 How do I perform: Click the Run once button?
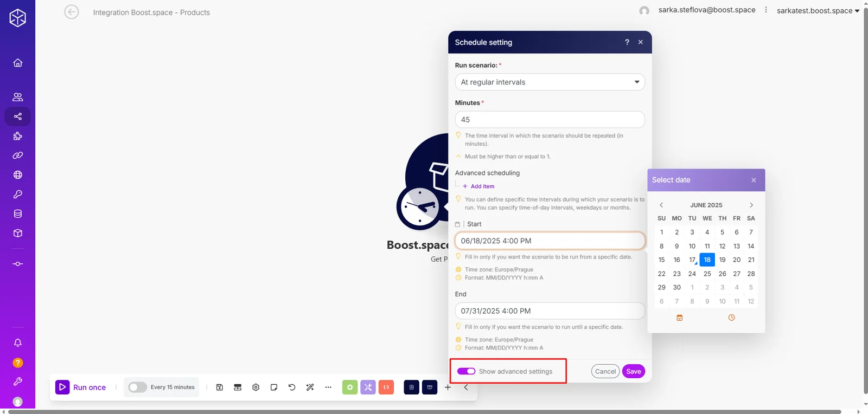[81, 387]
